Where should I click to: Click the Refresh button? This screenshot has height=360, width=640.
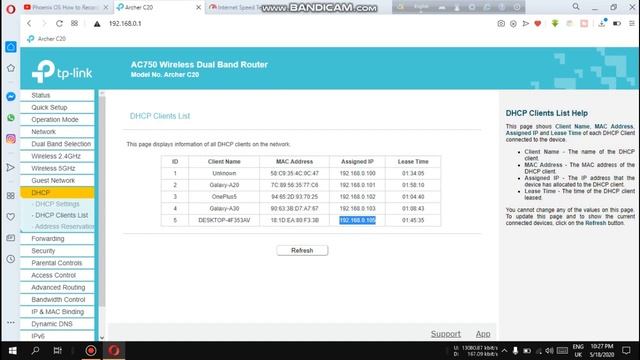click(x=302, y=250)
